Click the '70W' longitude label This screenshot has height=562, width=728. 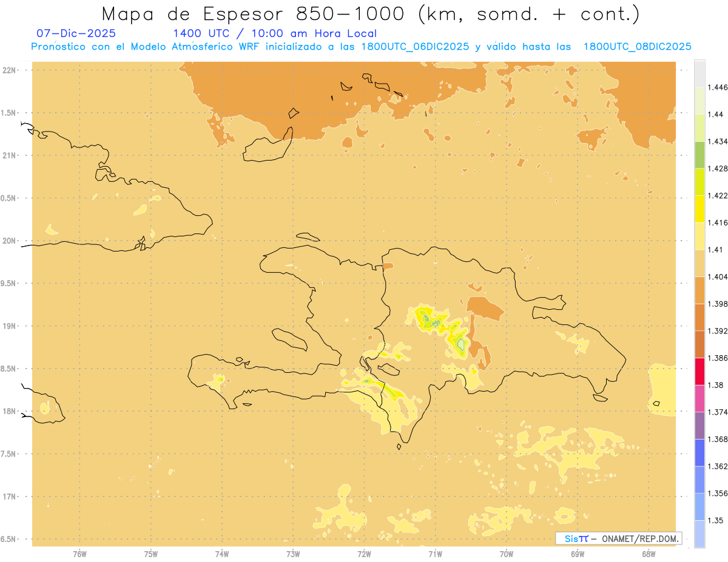[x=506, y=554]
